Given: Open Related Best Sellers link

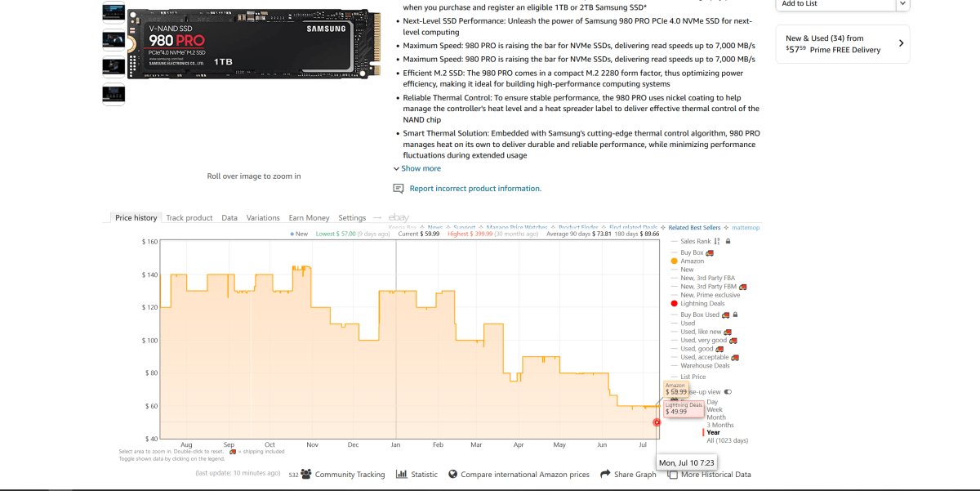Looking at the screenshot, I should (x=694, y=227).
